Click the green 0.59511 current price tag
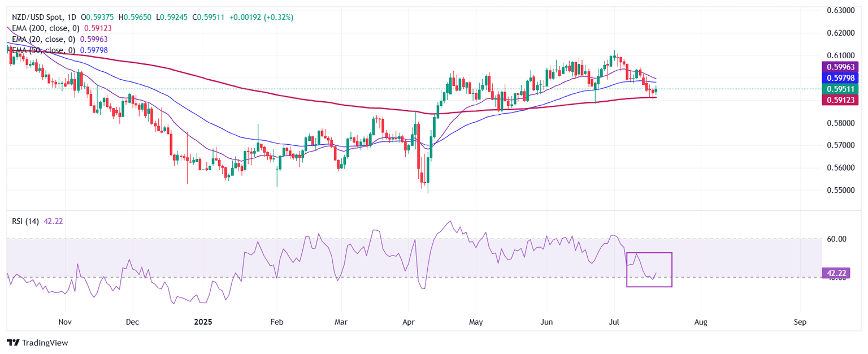This screenshot has width=868, height=354. point(839,89)
